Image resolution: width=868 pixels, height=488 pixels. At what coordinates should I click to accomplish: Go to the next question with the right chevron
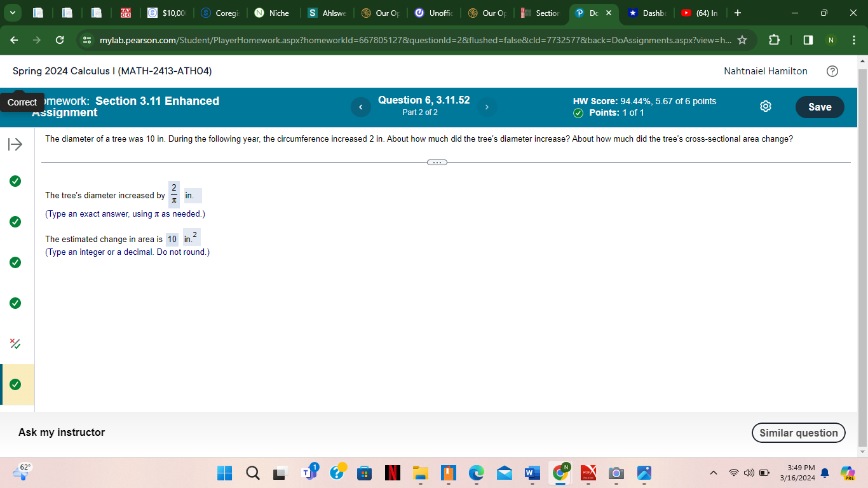click(x=487, y=107)
